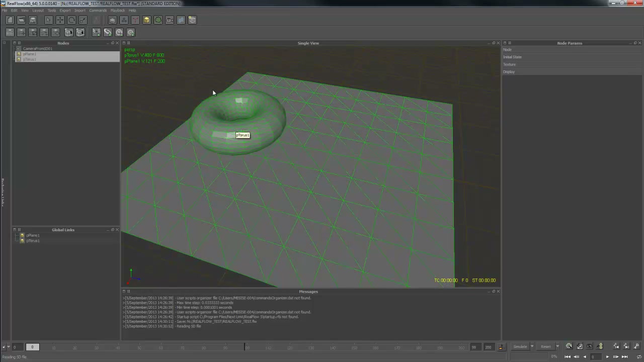This screenshot has height=362, width=644.
Task: Select CameraFromSD01 in Nodes list
Action: point(37,49)
